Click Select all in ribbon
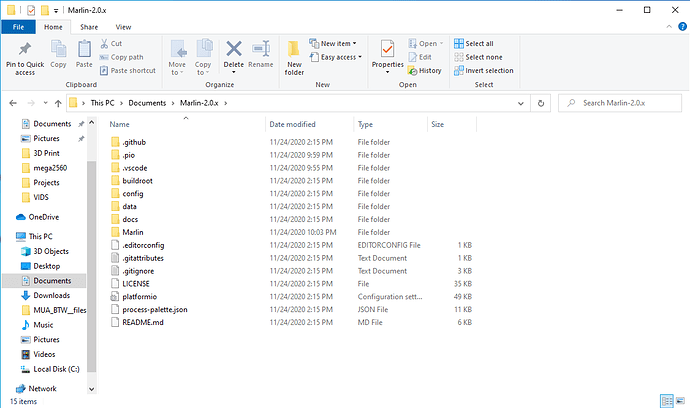The image size is (690, 408). pyautogui.click(x=473, y=44)
